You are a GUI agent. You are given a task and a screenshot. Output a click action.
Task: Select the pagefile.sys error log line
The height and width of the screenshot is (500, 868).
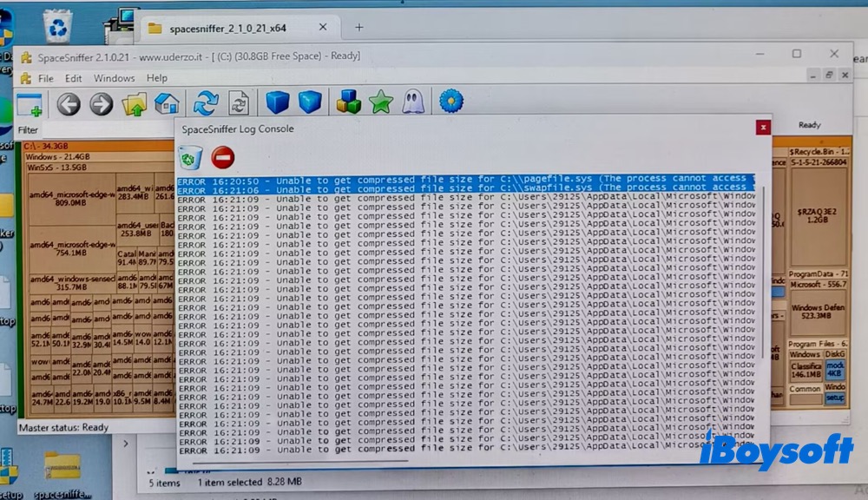pyautogui.click(x=466, y=180)
